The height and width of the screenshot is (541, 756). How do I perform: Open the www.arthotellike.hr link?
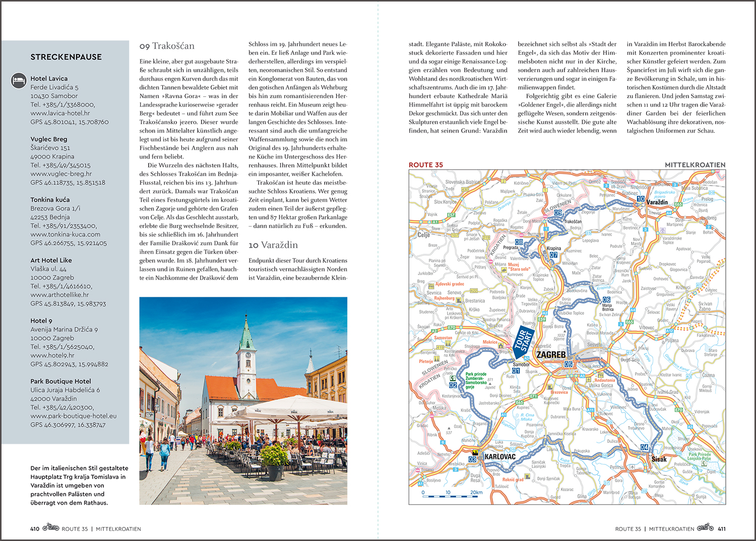coord(59,295)
